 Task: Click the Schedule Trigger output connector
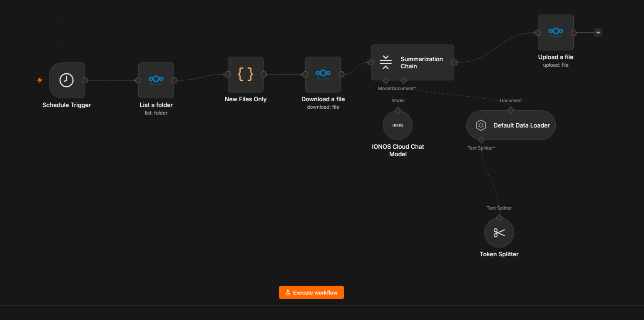tap(85, 80)
